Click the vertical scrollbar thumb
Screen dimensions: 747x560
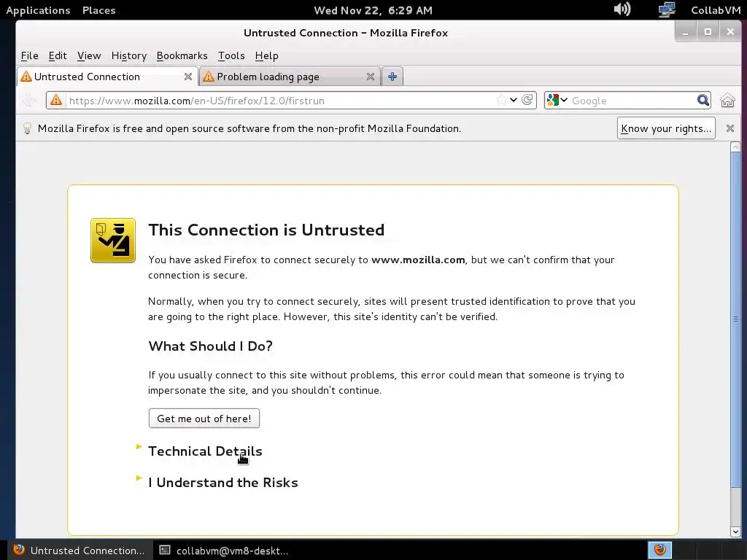[735, 319]
